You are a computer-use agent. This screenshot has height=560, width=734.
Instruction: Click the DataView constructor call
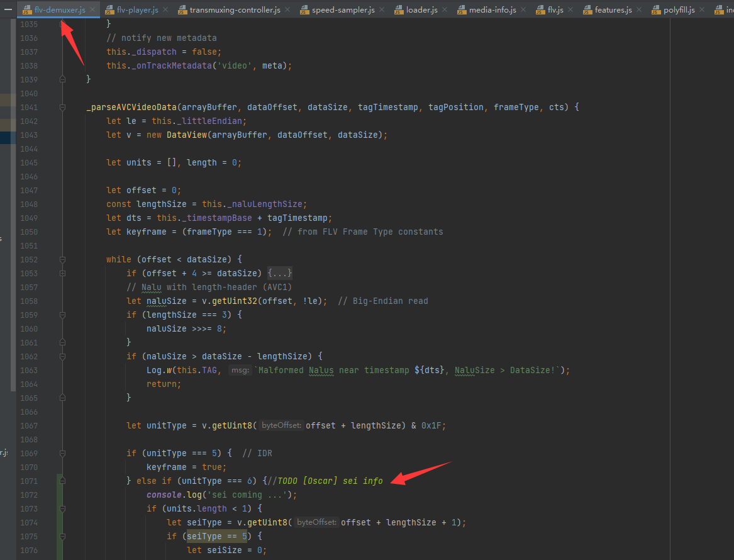[x=187, y=135]
